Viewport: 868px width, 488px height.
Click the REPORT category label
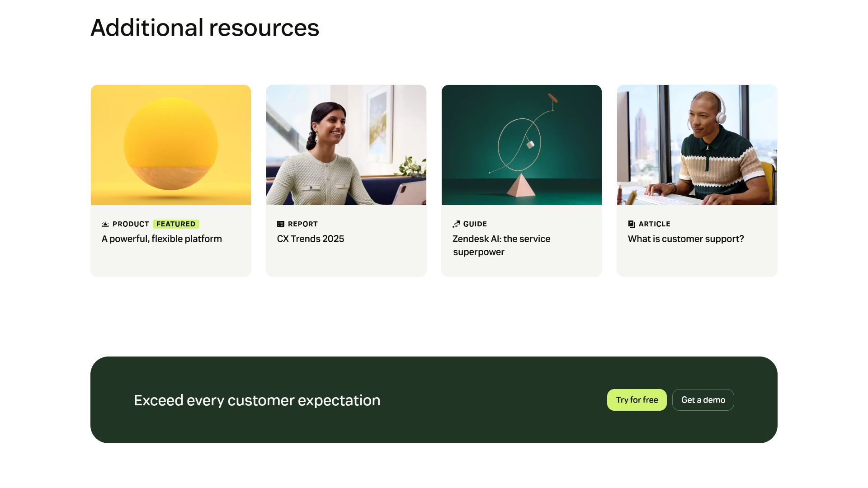(x=303, y=224)
